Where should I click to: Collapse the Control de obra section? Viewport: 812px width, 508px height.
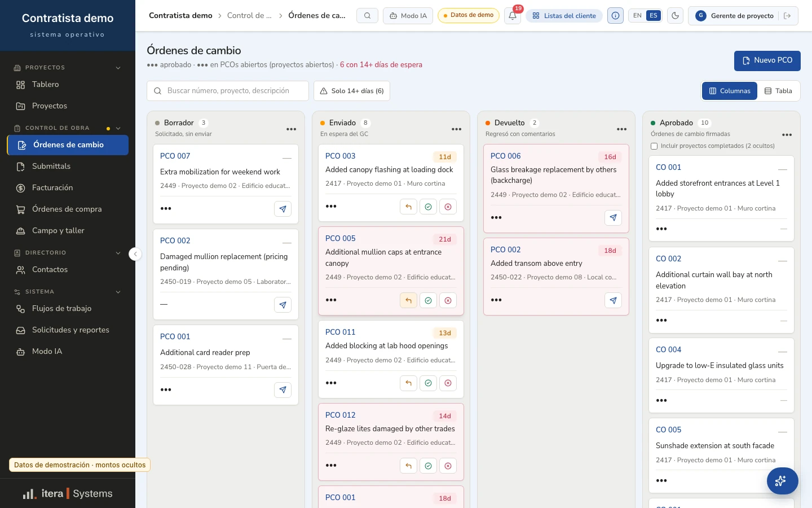tap(118, 128)
